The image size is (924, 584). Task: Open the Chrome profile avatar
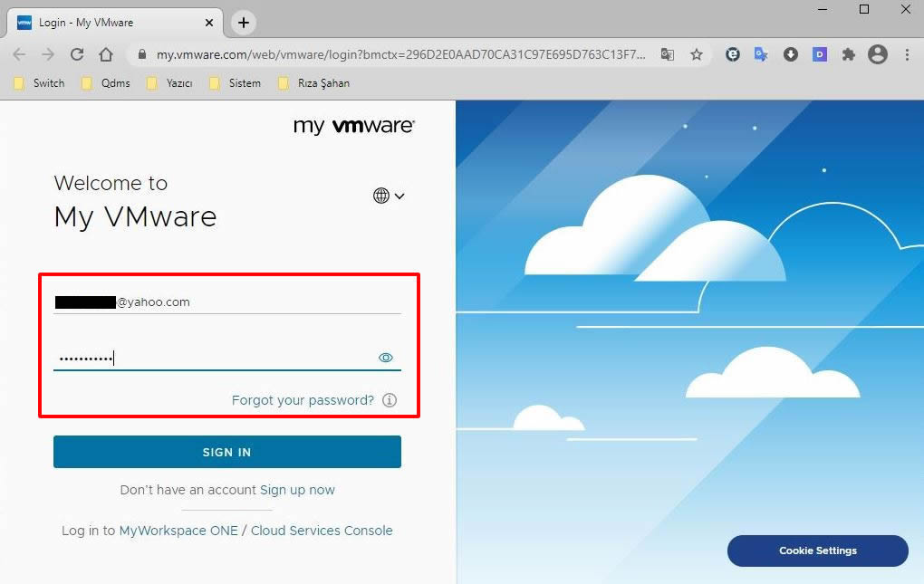(x=878, y=54)
